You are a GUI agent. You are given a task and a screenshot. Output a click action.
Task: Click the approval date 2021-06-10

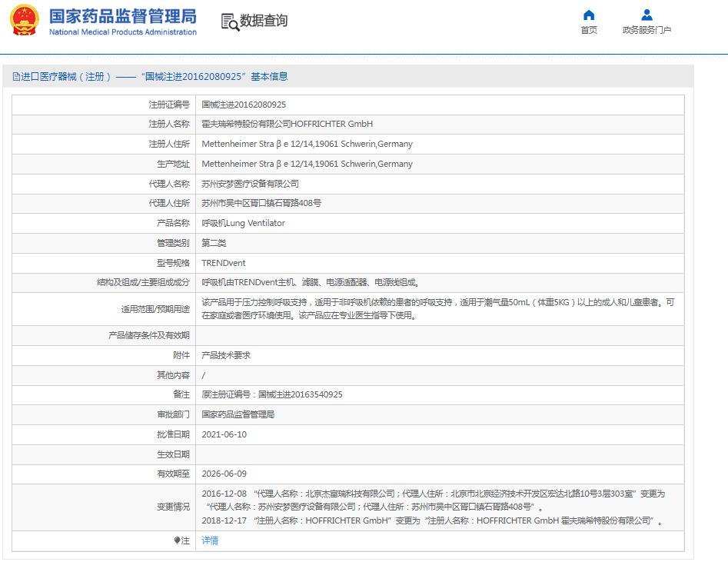[x=224, y=434]
